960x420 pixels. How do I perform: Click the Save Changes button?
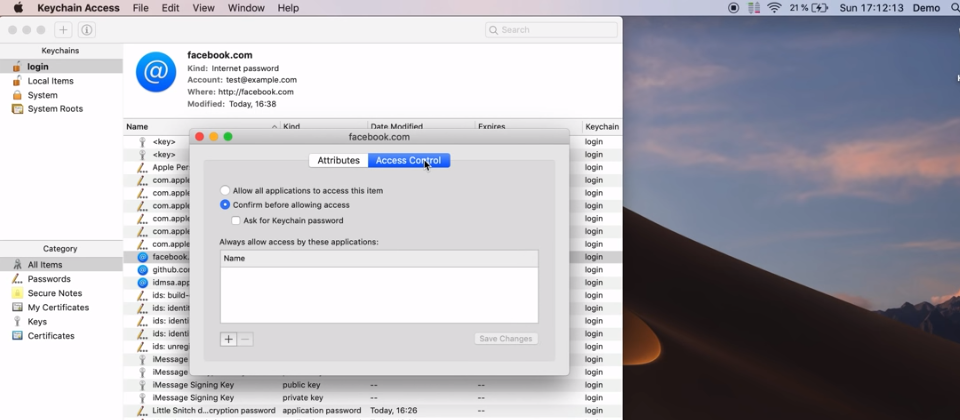pos(506,339)
